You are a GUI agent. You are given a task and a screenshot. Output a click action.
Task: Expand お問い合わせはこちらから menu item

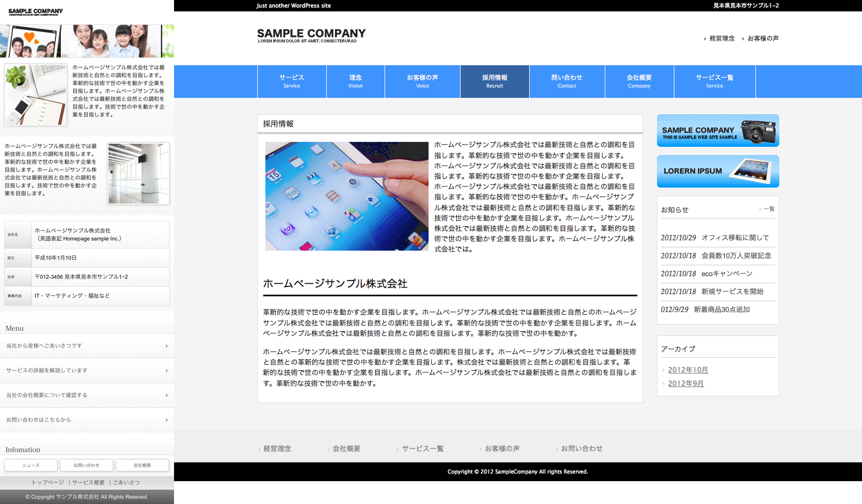(x=87, y=420)
